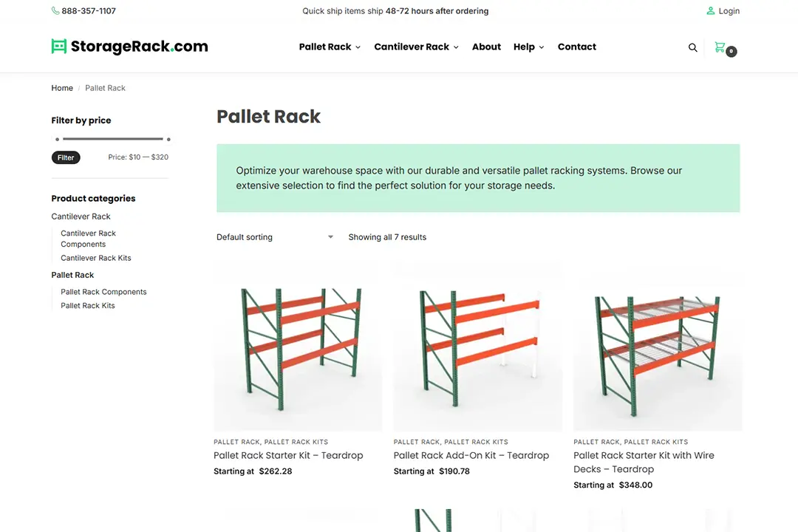798x532 pixels.
Task: Open the Default sorting dropdown
Action: pyautogui.click(x=275, y=237)
